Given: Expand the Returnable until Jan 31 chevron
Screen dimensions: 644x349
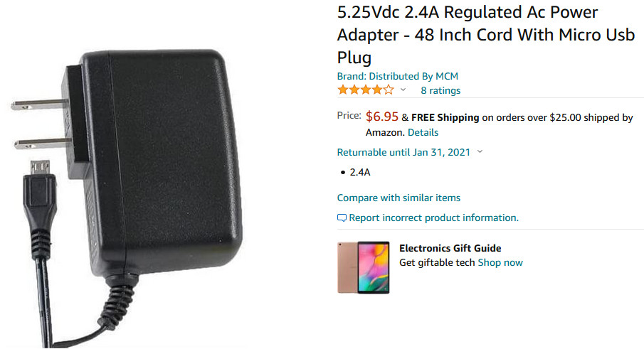Looking at the screenshot, I should coord(480,151).
